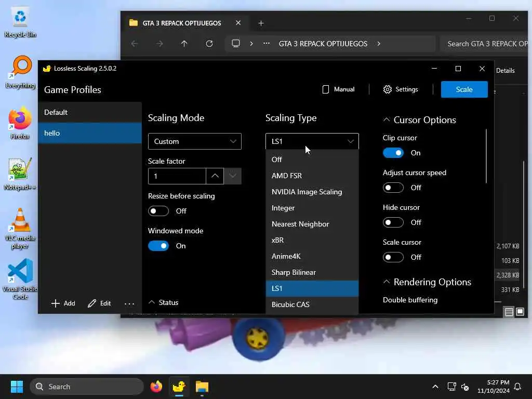This screenshot has height=399, width=532.
Task: Toggle the Hide cursor switch
Action: 393,222
